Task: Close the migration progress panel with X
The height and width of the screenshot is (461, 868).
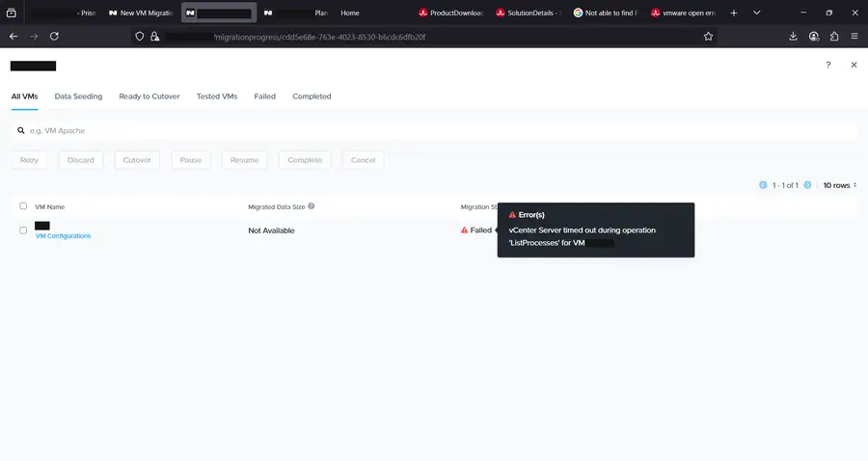Action: [x=854, y=65]
